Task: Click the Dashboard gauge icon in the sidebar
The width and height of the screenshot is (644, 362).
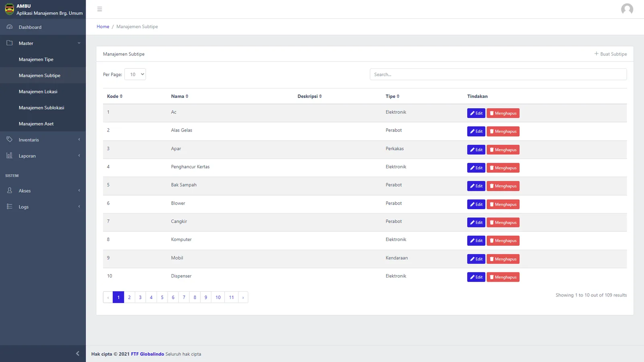Action: [x=10, y=27]
